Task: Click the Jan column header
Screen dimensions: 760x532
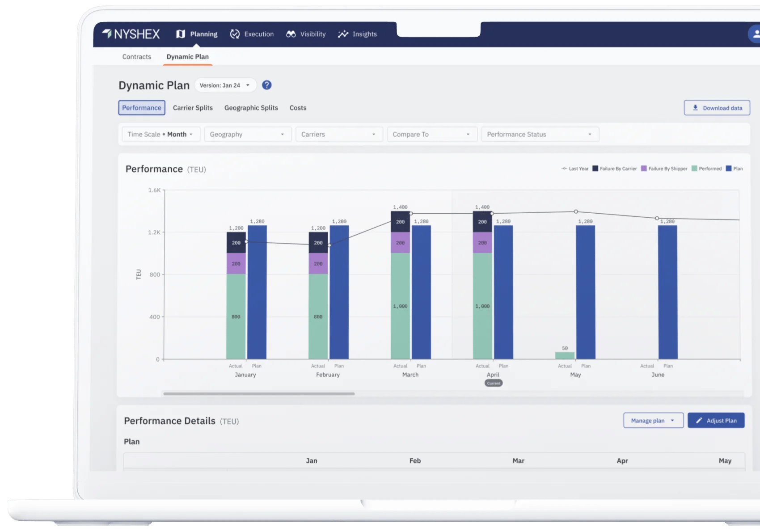Action: pos(312,460)
